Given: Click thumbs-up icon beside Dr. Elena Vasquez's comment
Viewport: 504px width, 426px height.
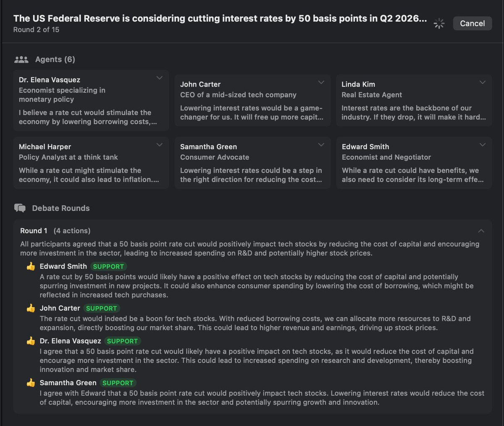Looking at the screenshot, I should point(31,341).
